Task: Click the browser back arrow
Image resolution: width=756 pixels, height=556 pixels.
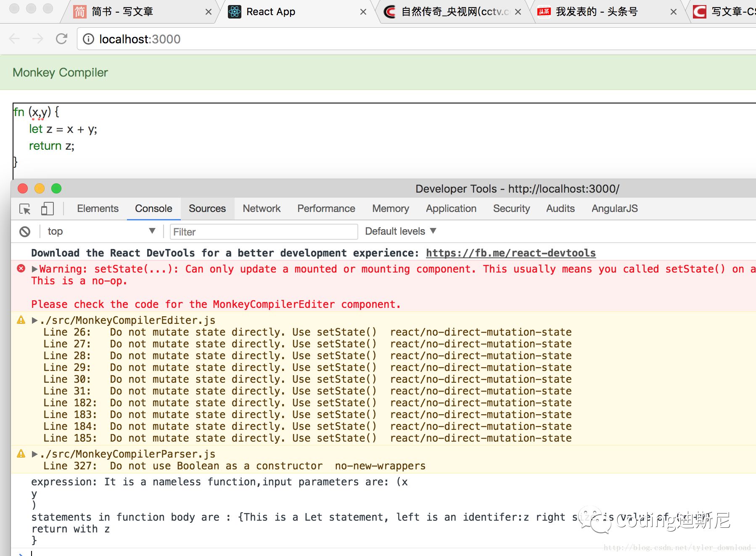Action: pyautogui.click(x=14, y=39)
